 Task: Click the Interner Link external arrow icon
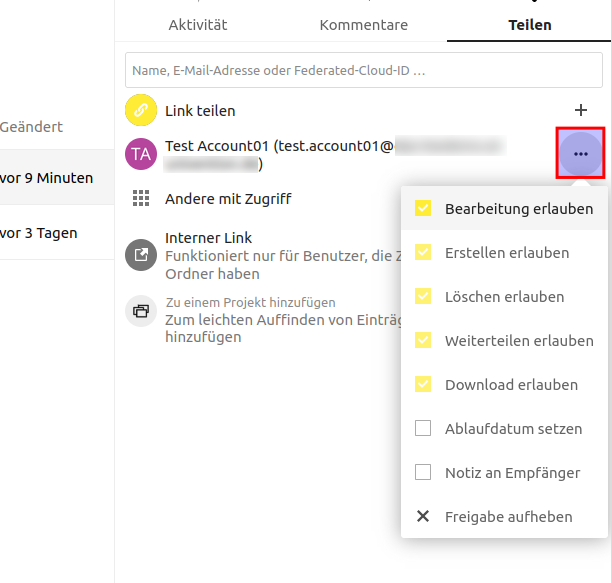pos(141,255)
